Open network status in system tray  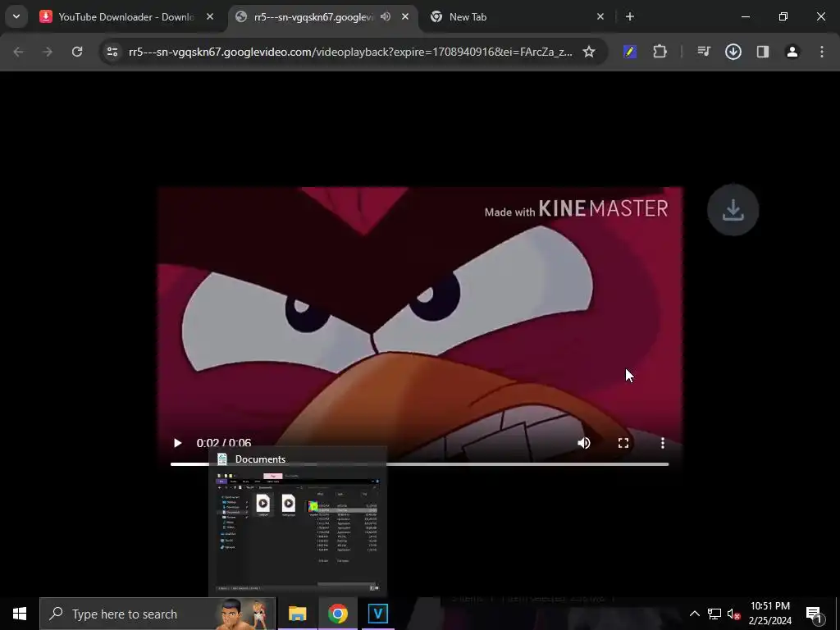click(714, 614)
